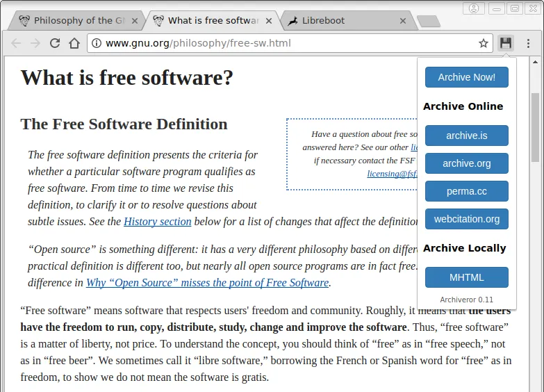This screenshot has width=544, height=392.
Task: Click the Archiveror floppy disk extension icon
Action: [506, 43]
